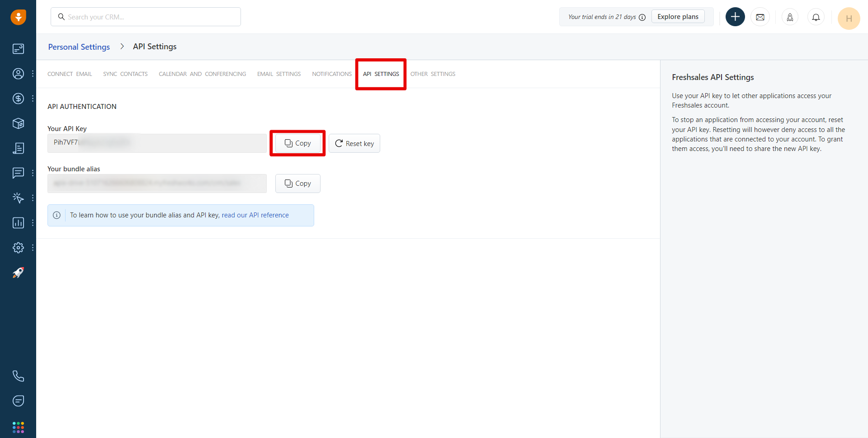Open the chat bubble icon at sidebar bottom
The height and width of the screenshot is (438, 868).
tap(18, 401)
